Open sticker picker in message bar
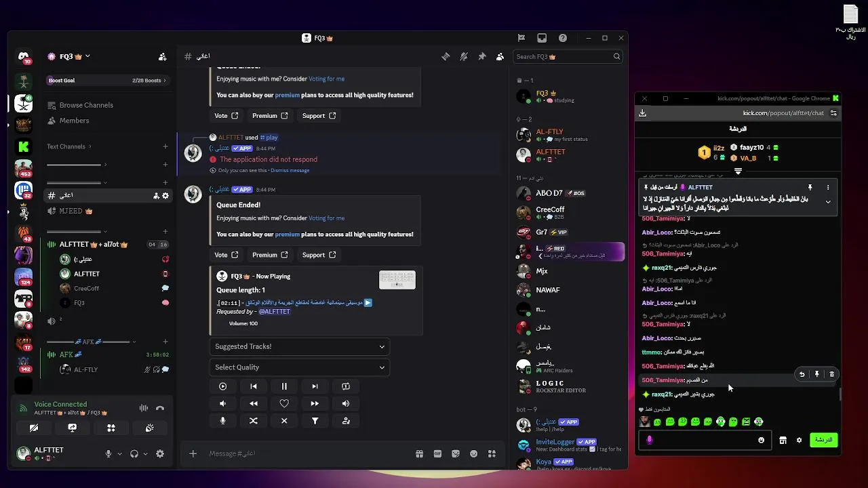 [x=456, y=453]
